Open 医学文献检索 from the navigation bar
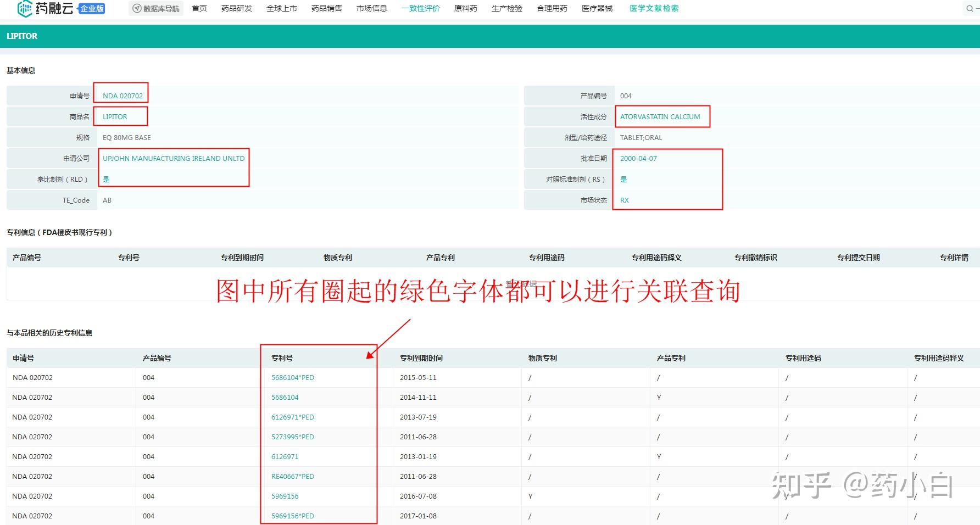This screenshot has height=525, width=980. [653, 8]
